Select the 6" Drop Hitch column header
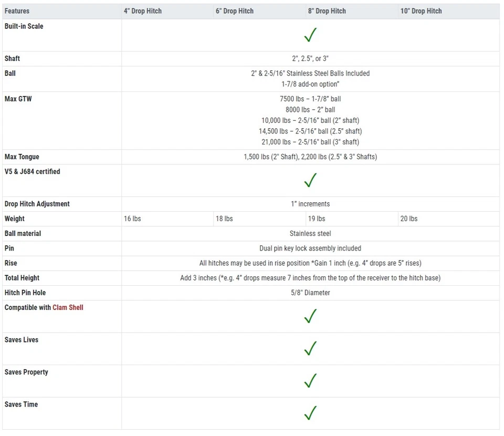Image resolution: width=504 pixels, height=436 pixels. (235, 11)
